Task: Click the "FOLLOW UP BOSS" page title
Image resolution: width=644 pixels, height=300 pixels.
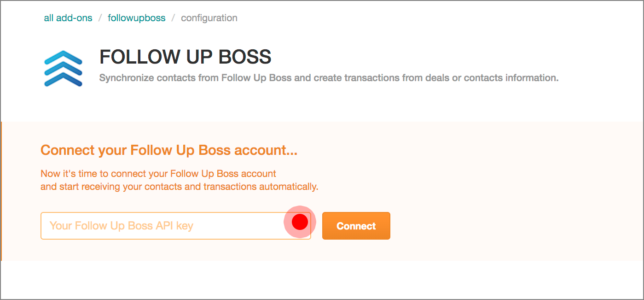Action: click(x=185, y=57)
